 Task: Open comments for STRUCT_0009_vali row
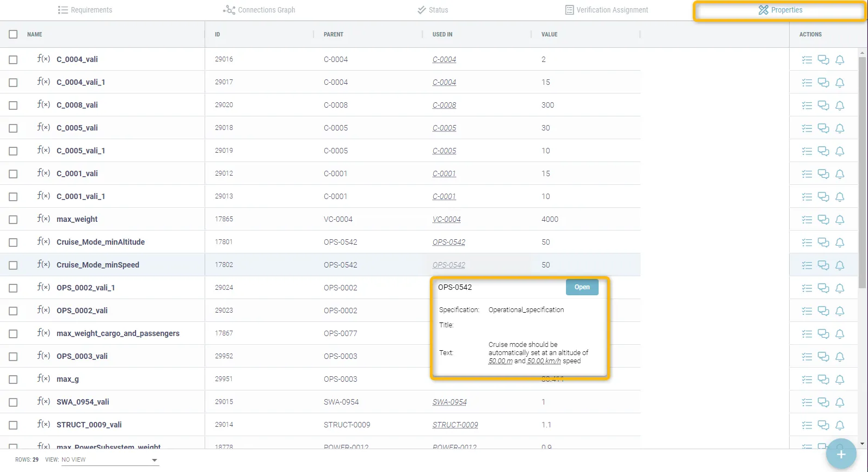point(823,425)
